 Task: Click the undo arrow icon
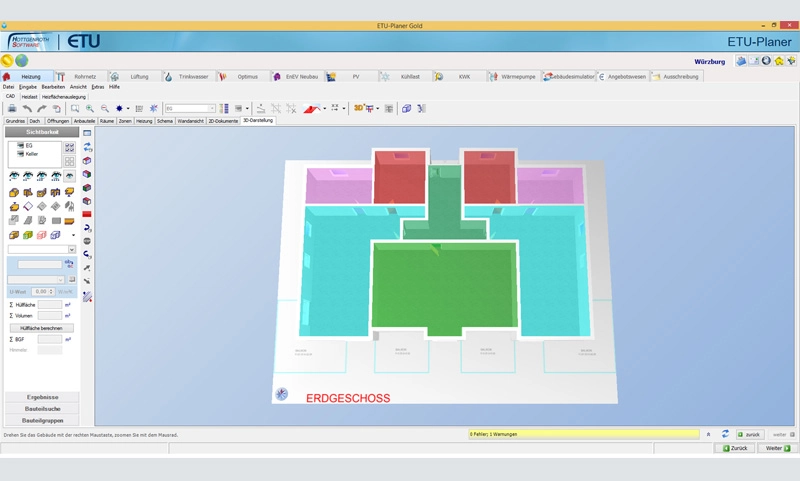[x=27, y=109]
